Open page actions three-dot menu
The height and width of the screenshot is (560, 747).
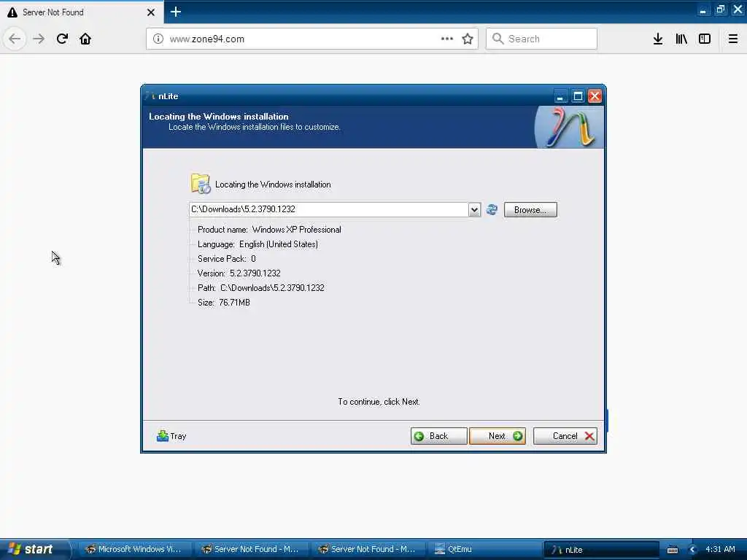(x=447, y=39)
